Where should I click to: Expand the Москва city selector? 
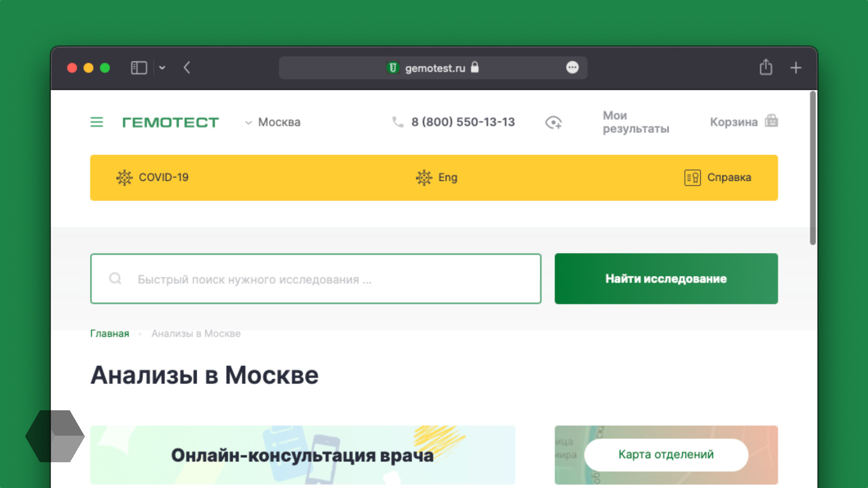tap(273, 122)
